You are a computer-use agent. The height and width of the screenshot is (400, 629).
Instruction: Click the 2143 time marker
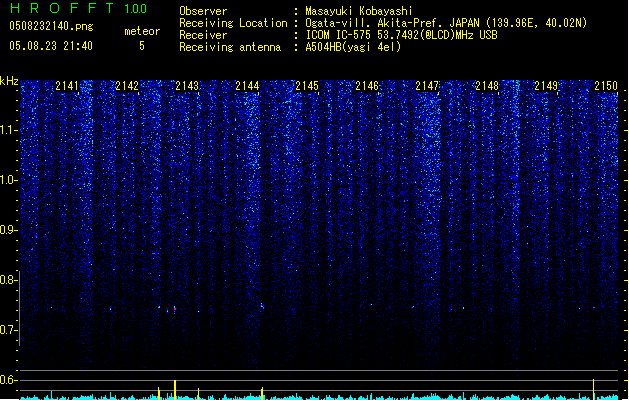pyautogui.click(x=187, y=86)
